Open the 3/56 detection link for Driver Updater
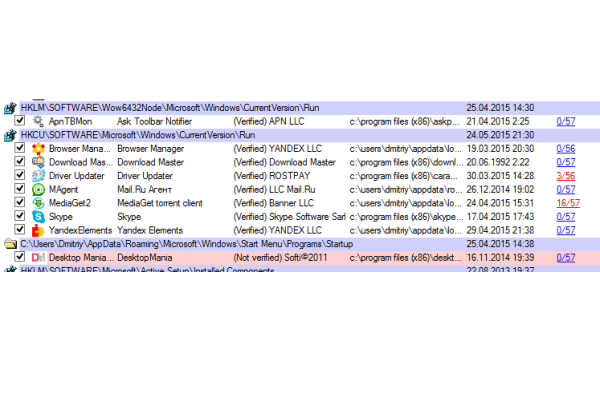The image size is (600, 404). tap(566, 176)
